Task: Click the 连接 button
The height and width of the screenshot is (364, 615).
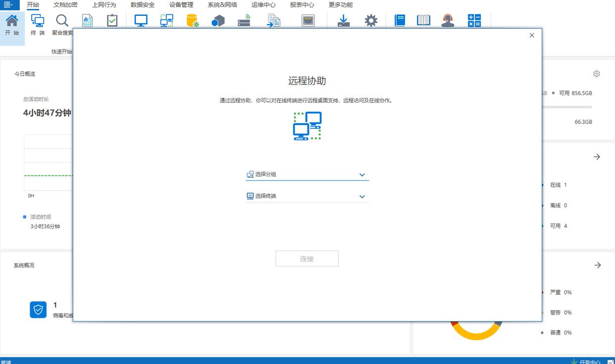Action: click(307, 259)
